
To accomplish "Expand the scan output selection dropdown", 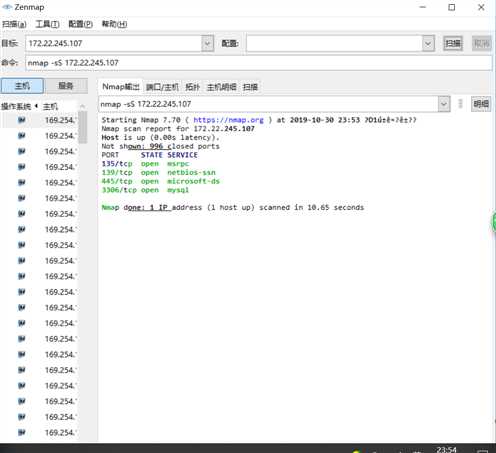I will 444,104.
